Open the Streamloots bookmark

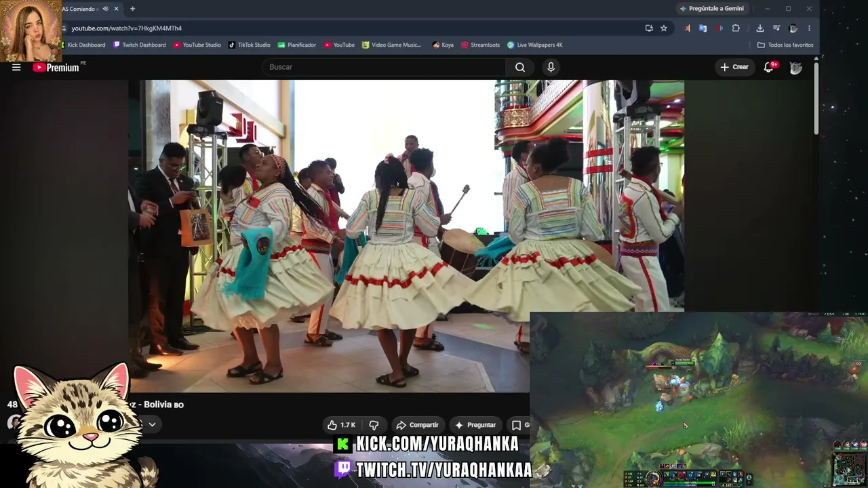[x=480, y=45]
